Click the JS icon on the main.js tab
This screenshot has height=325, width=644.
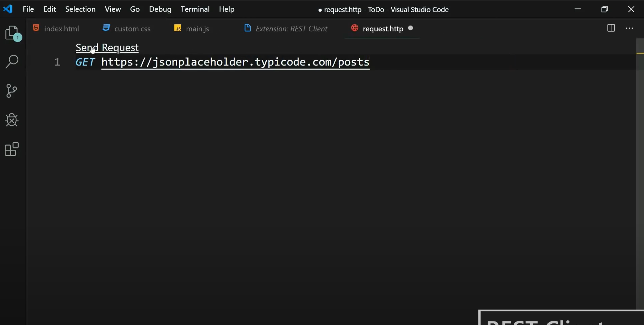pyautogui.click(x=178, y=28)
